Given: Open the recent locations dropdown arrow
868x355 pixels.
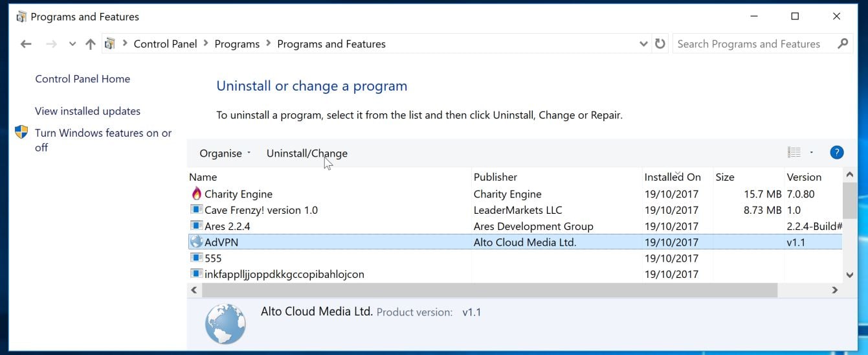Looking at the screenshot, I should click(72, 44).
